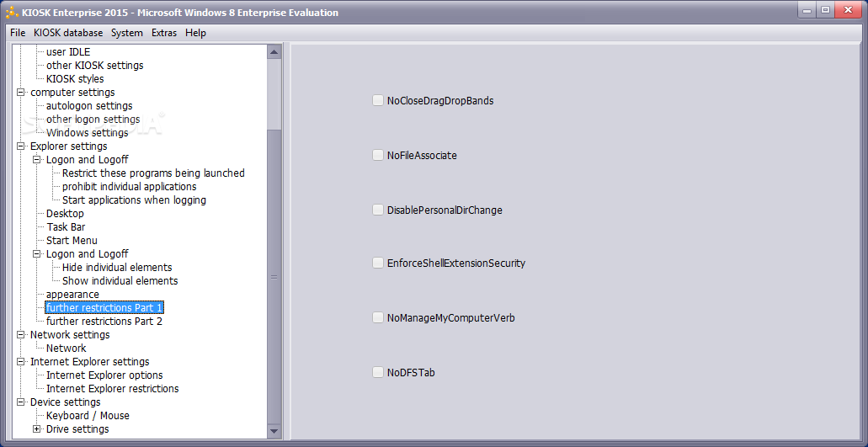Open the Extras menu

click(x=164, y=33)
